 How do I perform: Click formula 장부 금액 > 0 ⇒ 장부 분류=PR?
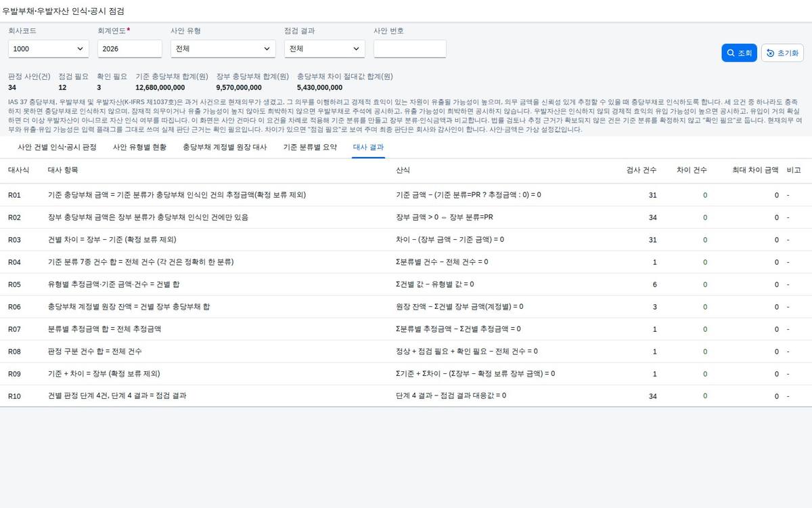coord(445,217)
